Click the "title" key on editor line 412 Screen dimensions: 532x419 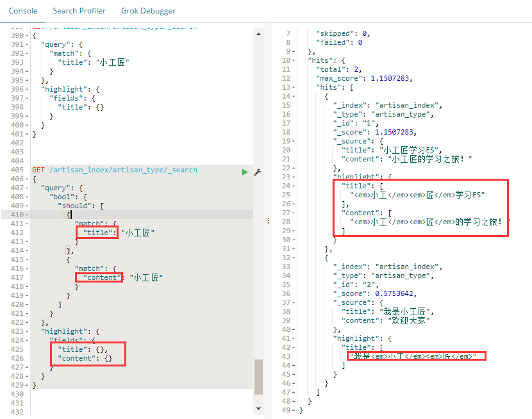point(97,233)
